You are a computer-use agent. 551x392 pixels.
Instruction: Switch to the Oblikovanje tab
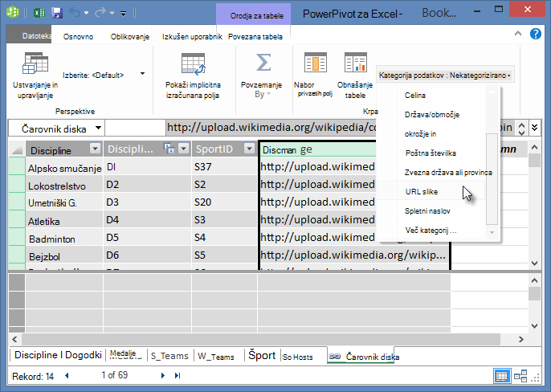click(129, 37)
